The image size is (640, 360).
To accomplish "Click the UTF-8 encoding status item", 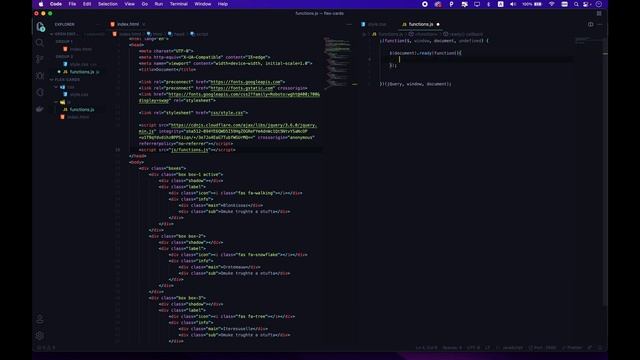I will 473,348.
